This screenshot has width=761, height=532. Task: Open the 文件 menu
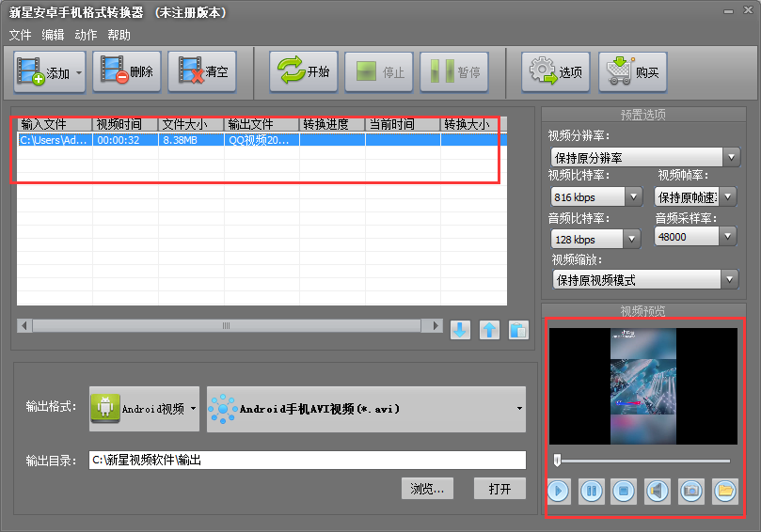pyautogui.click(x=20, y=35)
